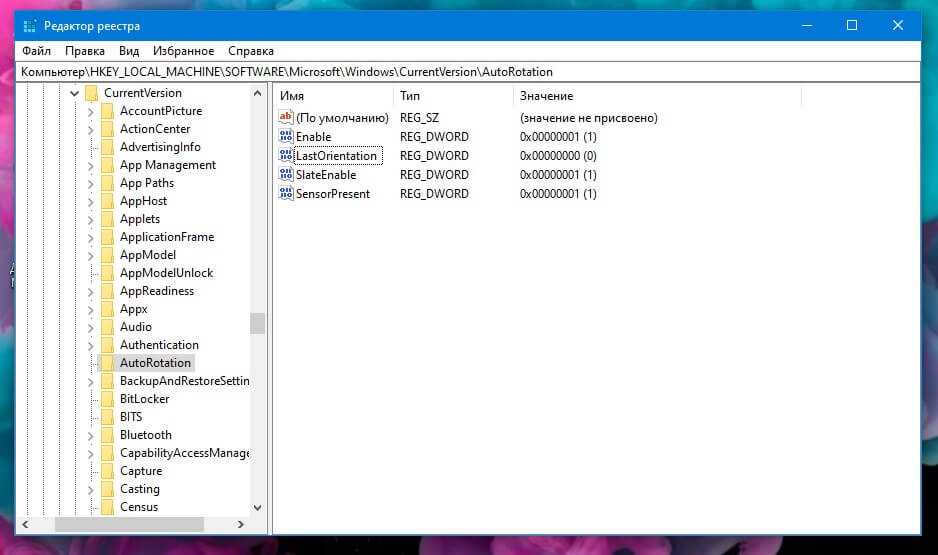Click the AutoRotation folder icon in tree
This screenshot has width=938, height=555.
pos(105,363)
